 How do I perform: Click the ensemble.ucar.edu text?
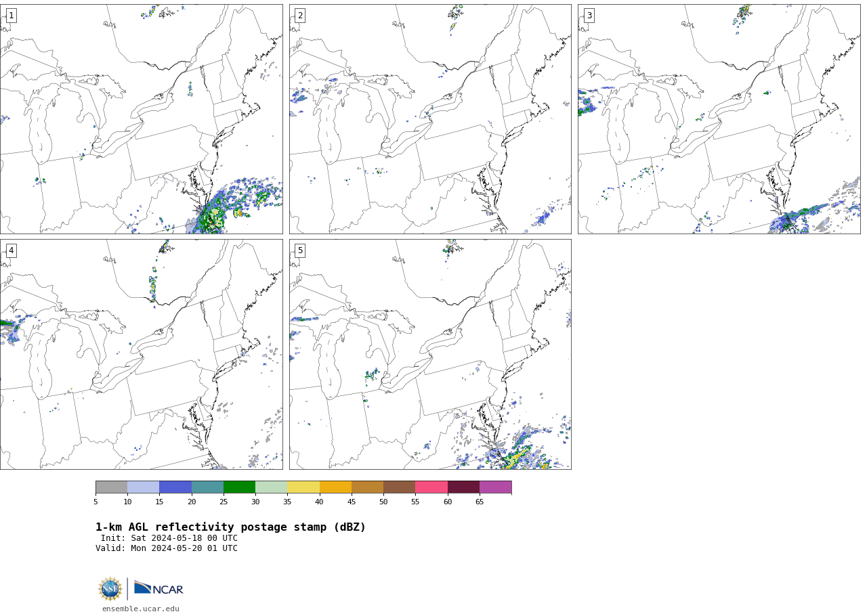141,609
